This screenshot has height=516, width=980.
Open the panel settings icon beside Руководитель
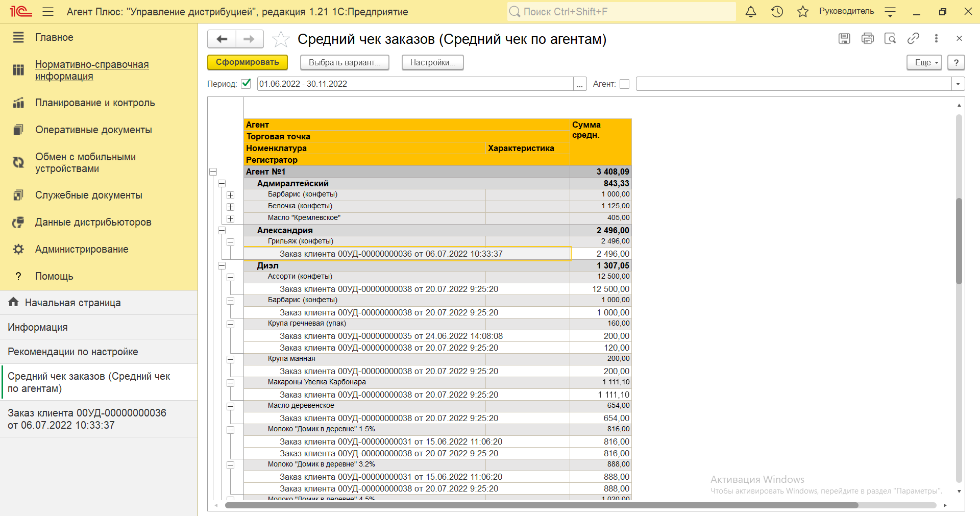(890, 12)
